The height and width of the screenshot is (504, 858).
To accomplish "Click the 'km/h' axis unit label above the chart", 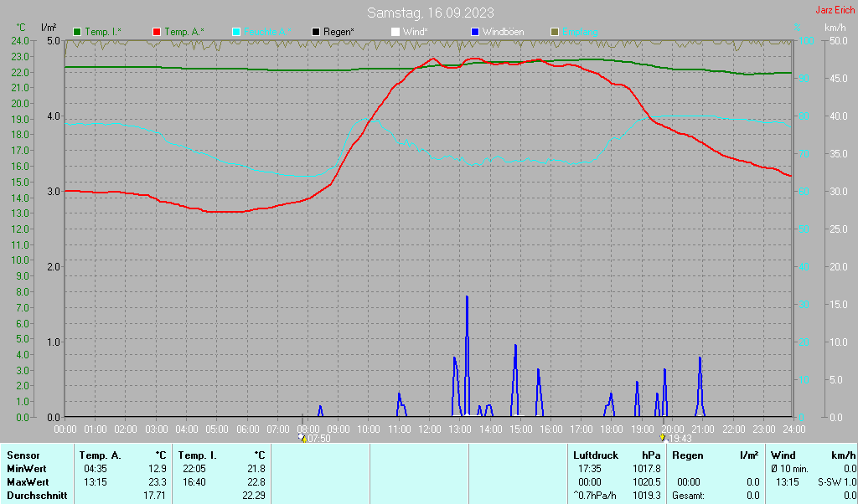I will pyautogui.click(x=835, y=28).
